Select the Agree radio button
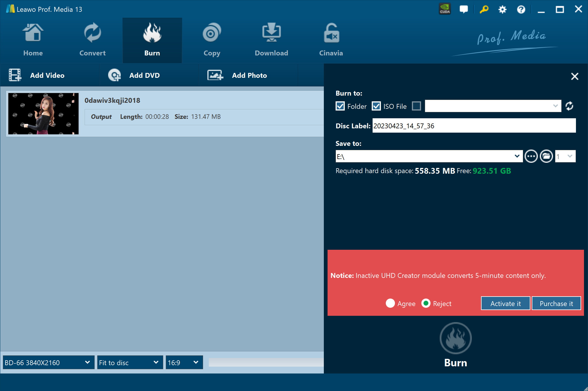 (x=390, y=303)
